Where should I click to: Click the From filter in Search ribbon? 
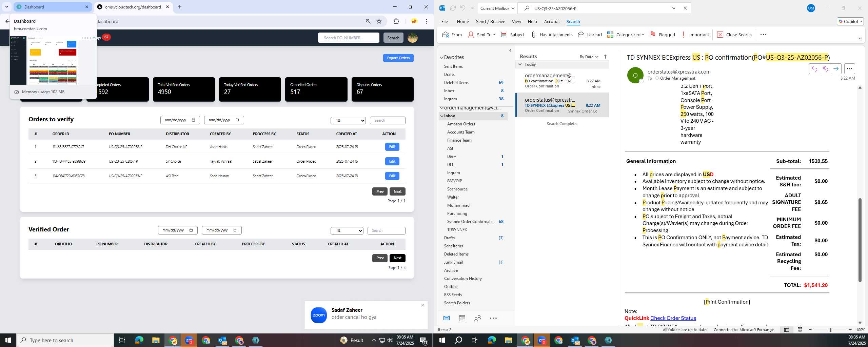pyautogui.click(x=452, y=35)
